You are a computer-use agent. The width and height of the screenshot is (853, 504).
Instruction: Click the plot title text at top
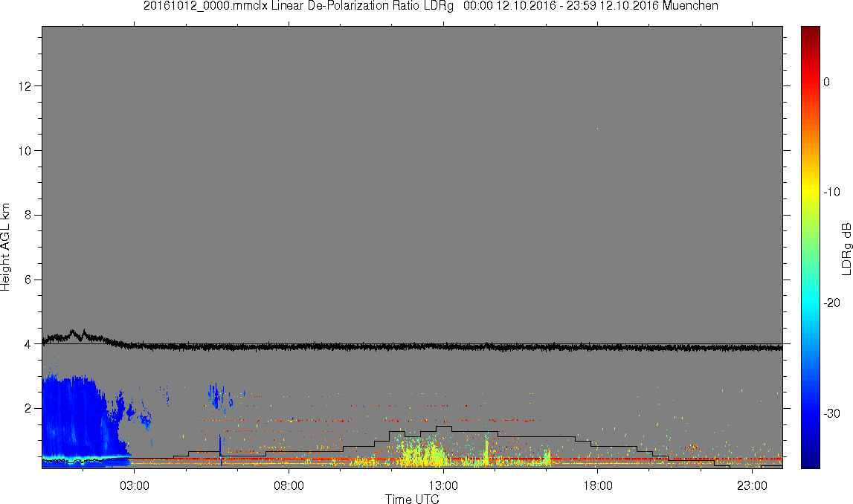[x=431, y=6]
